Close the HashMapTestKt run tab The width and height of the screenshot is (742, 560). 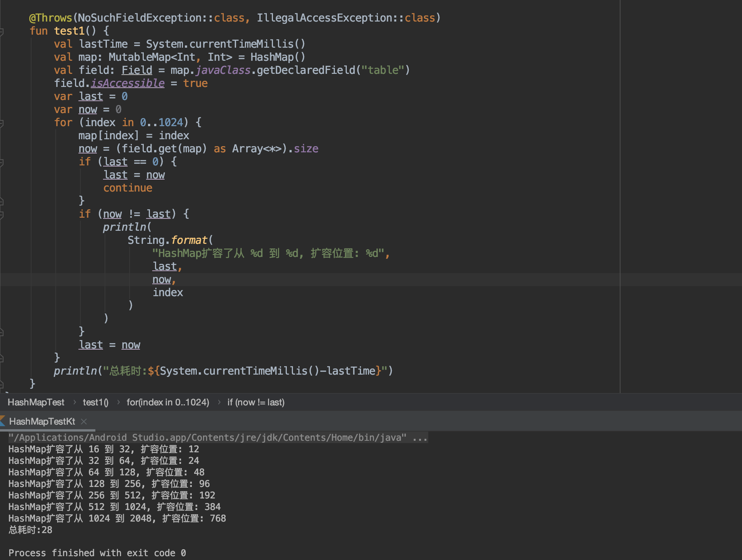pos(84,422)
